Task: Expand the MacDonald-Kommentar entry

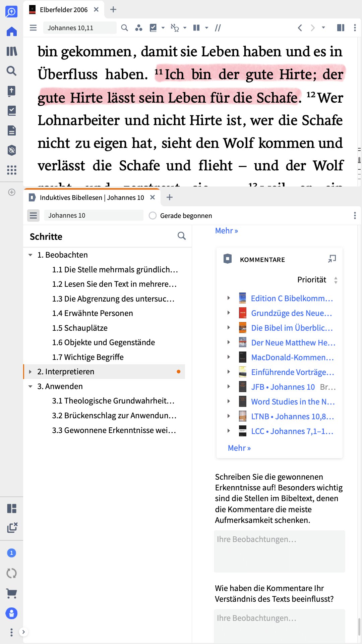Action: click(229, 357)
